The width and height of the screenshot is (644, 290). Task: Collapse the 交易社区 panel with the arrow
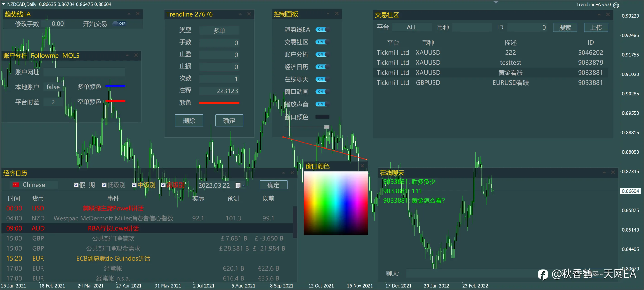599,15
